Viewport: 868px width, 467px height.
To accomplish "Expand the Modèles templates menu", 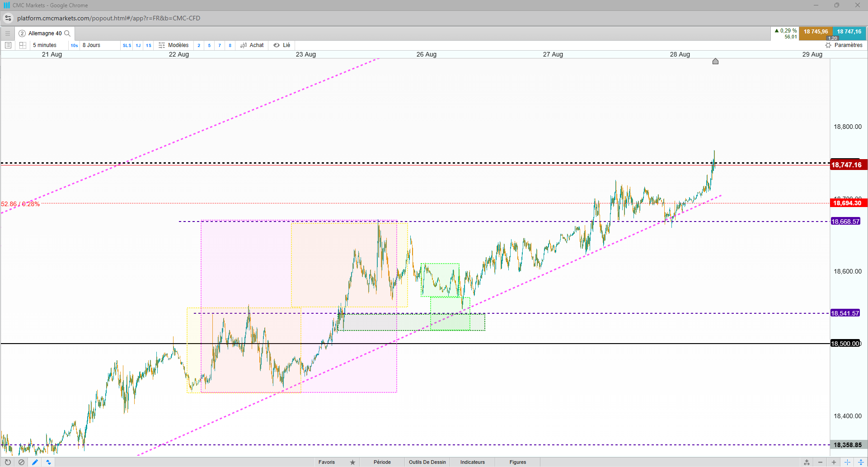I will (x=174, y=45).
